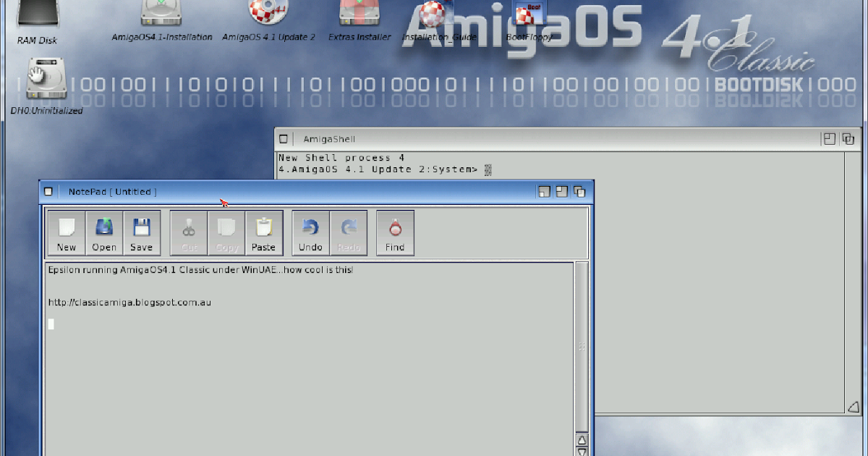Save the document with the Save icon
Image resolution: width=868 pixels, height=456 pixels.
tap(142, 232)
